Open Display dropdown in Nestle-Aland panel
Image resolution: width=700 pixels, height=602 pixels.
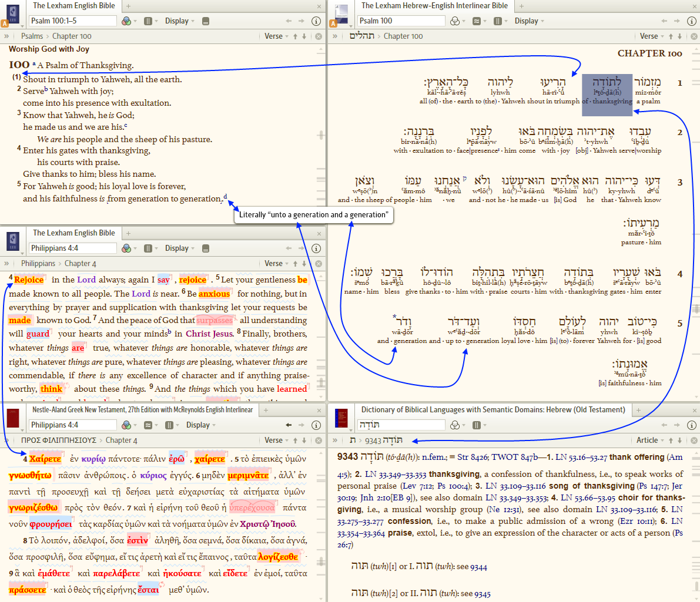[200, 425]
